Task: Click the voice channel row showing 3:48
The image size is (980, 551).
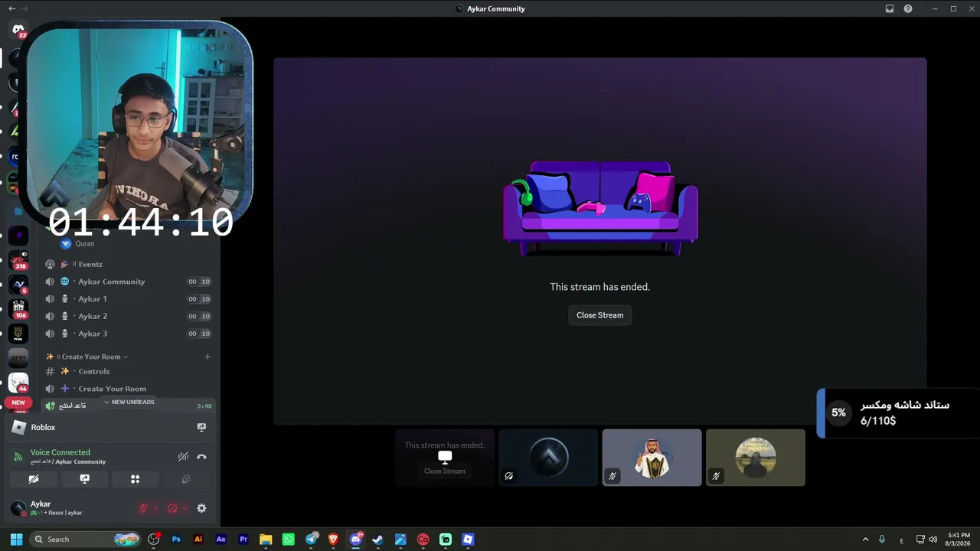Action: pos(128,406)
